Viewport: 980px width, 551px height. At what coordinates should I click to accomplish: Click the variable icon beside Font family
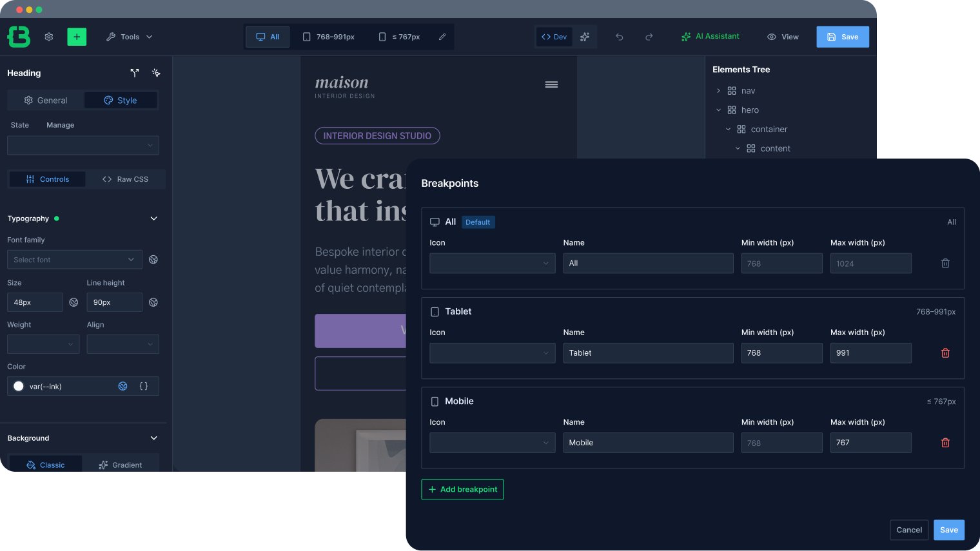(x=153, y=260)
